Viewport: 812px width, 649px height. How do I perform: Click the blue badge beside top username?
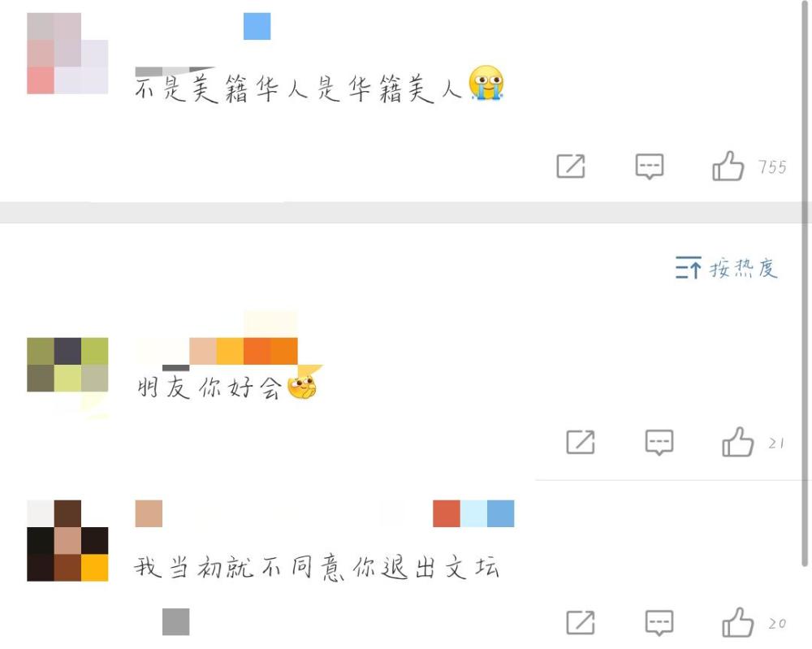tap(257, 27)
